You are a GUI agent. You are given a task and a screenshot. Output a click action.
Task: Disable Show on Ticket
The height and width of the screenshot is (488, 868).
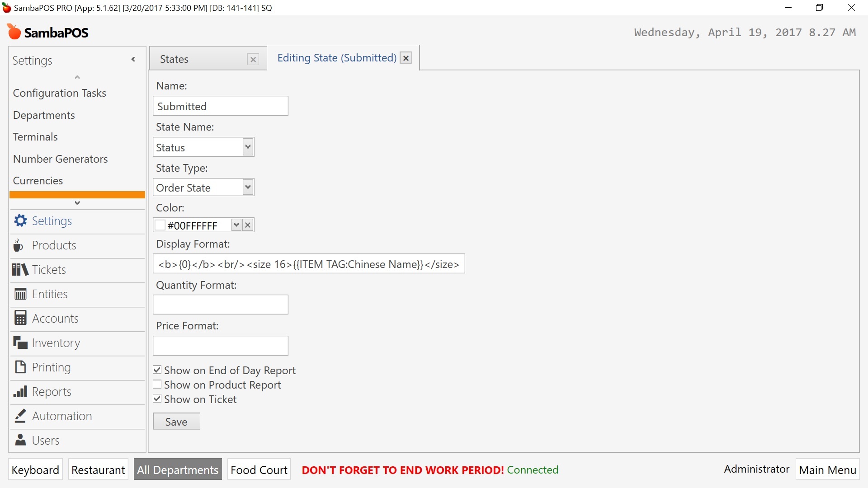tap(157, 399)
